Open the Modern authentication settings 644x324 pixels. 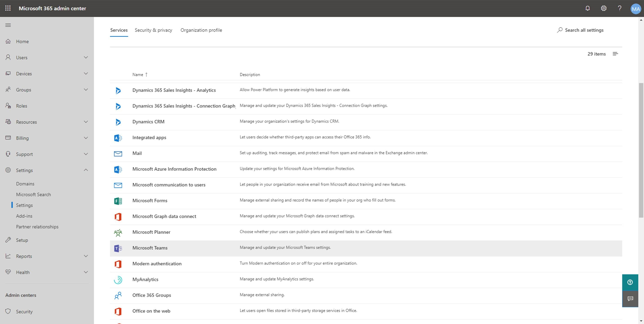pyautogui.click(x=156, y=263)
